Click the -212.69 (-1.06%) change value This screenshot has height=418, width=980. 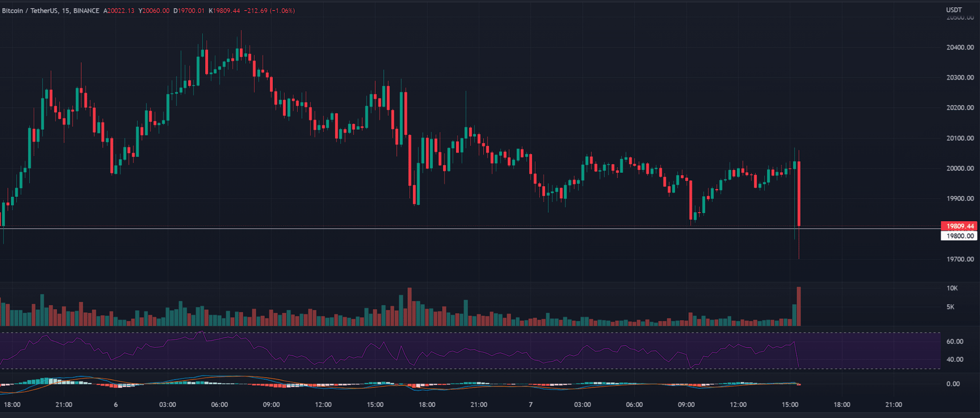pos(269,11)
